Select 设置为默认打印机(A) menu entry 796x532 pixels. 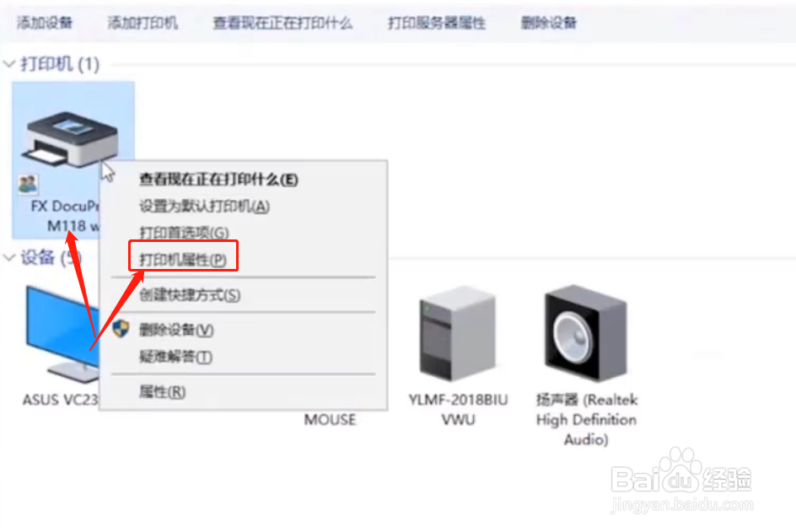(x=205, y=206)
